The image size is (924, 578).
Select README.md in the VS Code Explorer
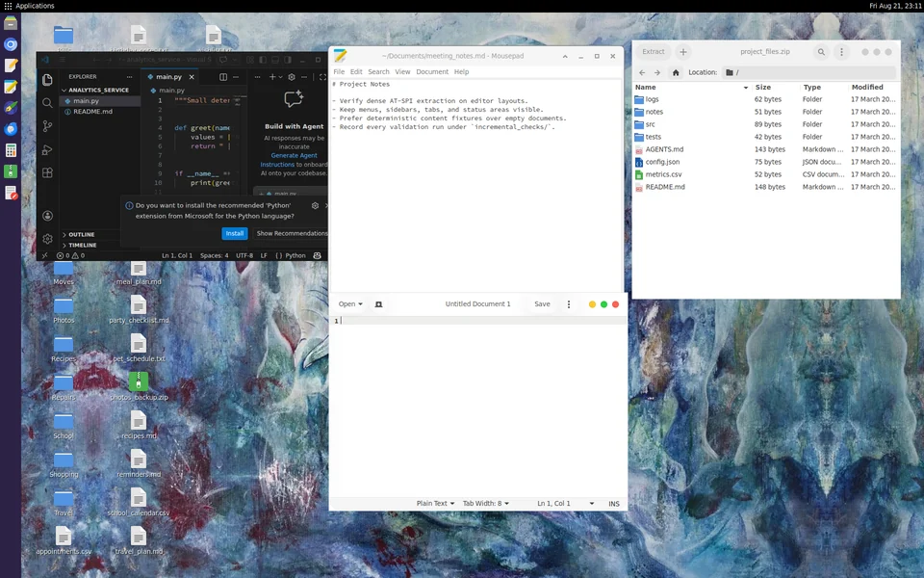point(92,112)
